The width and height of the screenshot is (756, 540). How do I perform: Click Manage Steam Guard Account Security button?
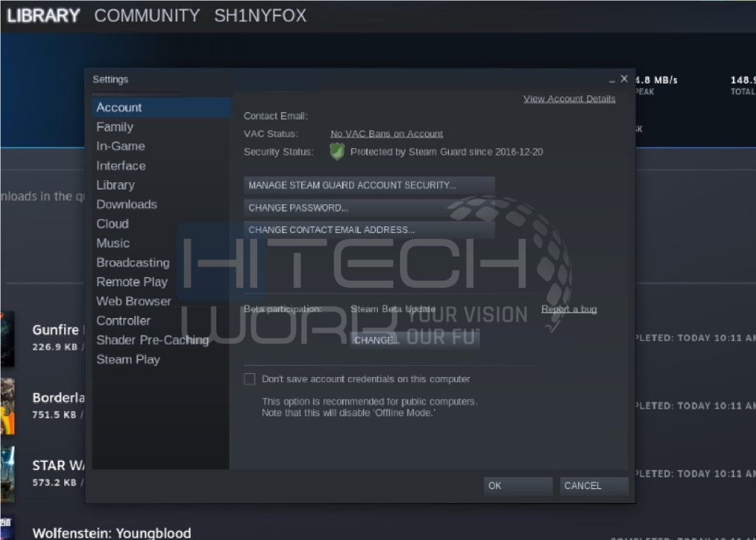[369, 185]
